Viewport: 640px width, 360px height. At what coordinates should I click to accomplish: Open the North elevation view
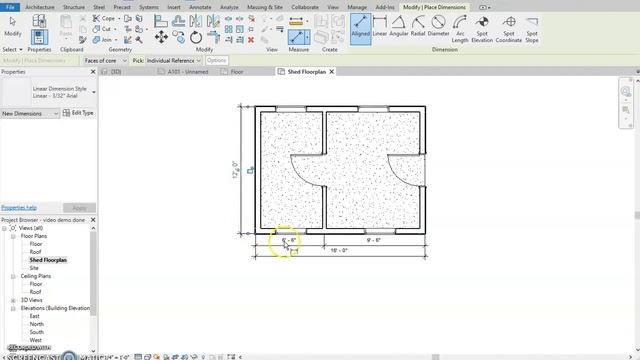36,324
